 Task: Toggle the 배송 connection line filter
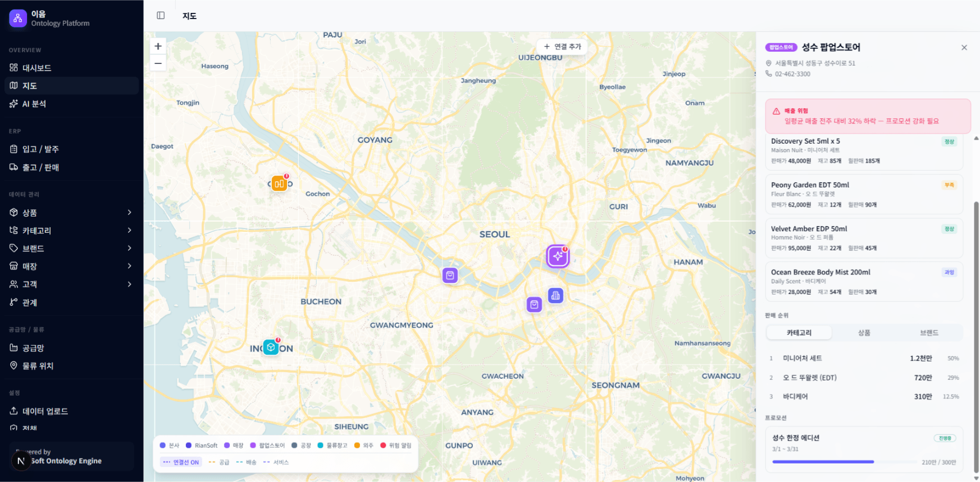pyautogui.click(x=247, y=462)
